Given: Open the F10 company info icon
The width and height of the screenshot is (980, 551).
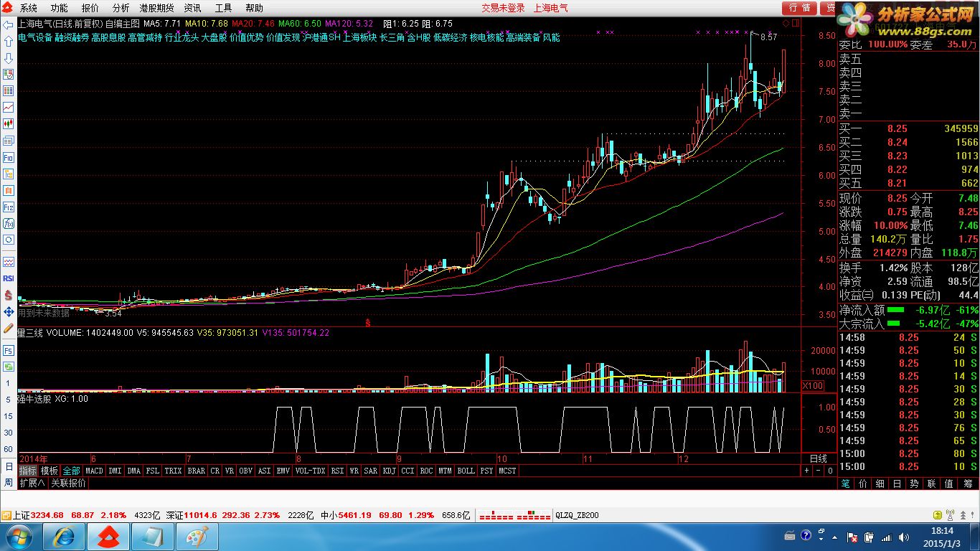Looking at the screenshot, I should (x=9, y=157).
